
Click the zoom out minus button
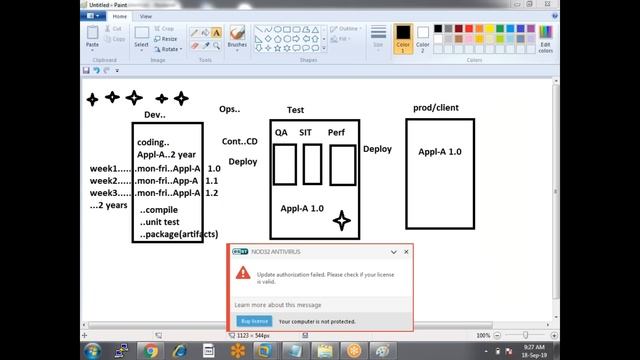pyautogui.click(x=497, y=336)
